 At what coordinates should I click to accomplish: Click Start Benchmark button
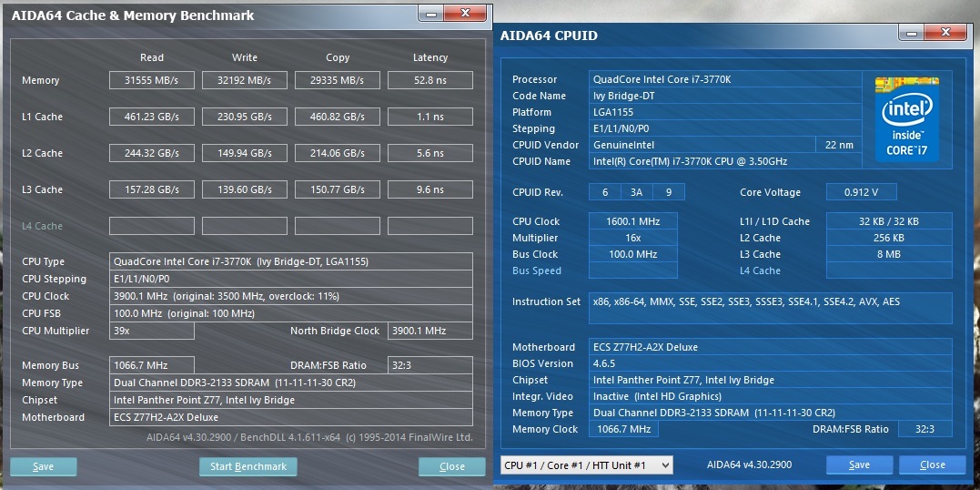click(x=248, y=466)
